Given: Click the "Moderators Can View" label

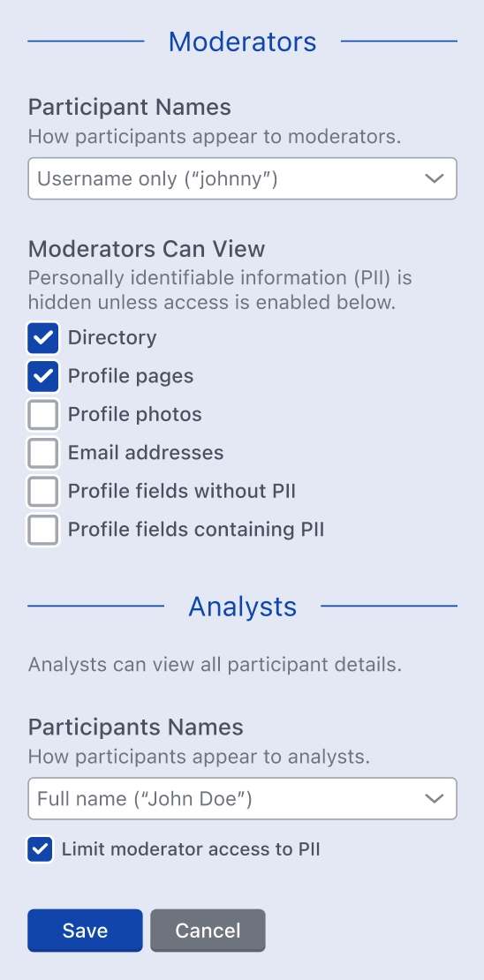Looking at the screenshot, I should click(x=147, y=249).
